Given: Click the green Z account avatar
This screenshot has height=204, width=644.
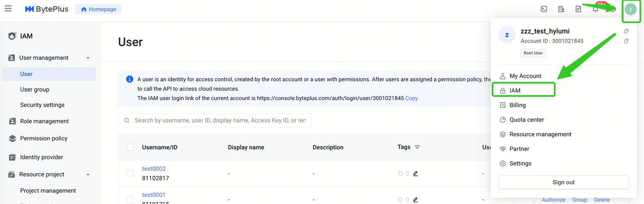Looking at the screenshot, I should (630, 10).
